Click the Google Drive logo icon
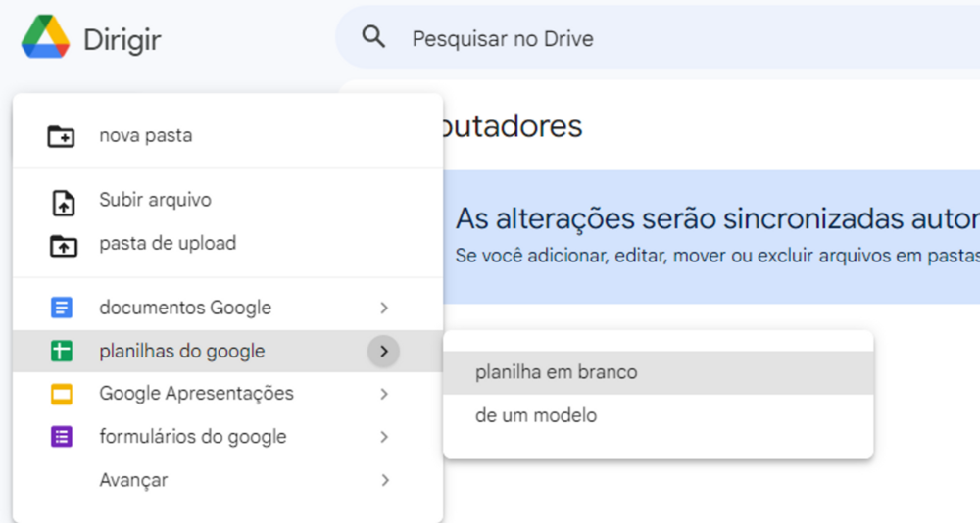The image size is (980, 523). (45, 37)
